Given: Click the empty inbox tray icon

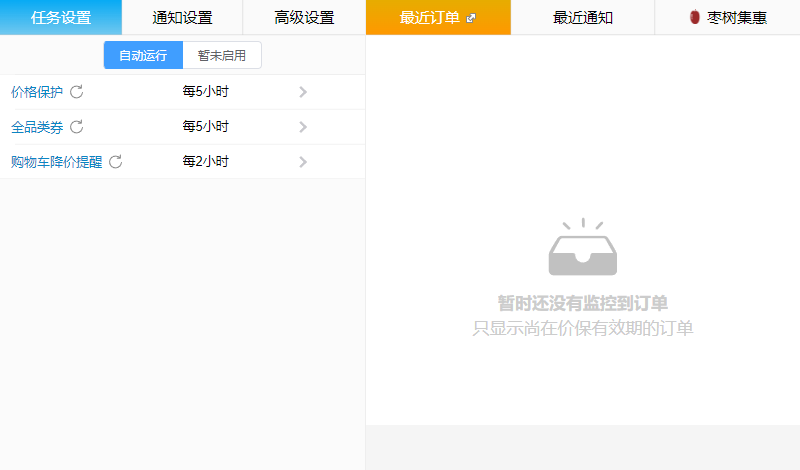Looking at the screenshot, I should coord(582,248).
